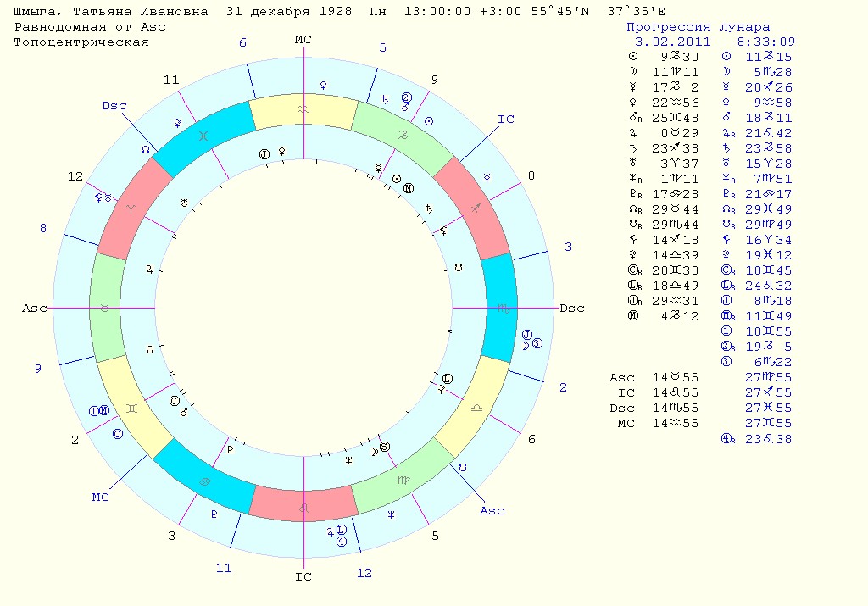Click the blue Neptune symbol in outer ring
This screenshot has height=606, width=868.
click(391, 514)
